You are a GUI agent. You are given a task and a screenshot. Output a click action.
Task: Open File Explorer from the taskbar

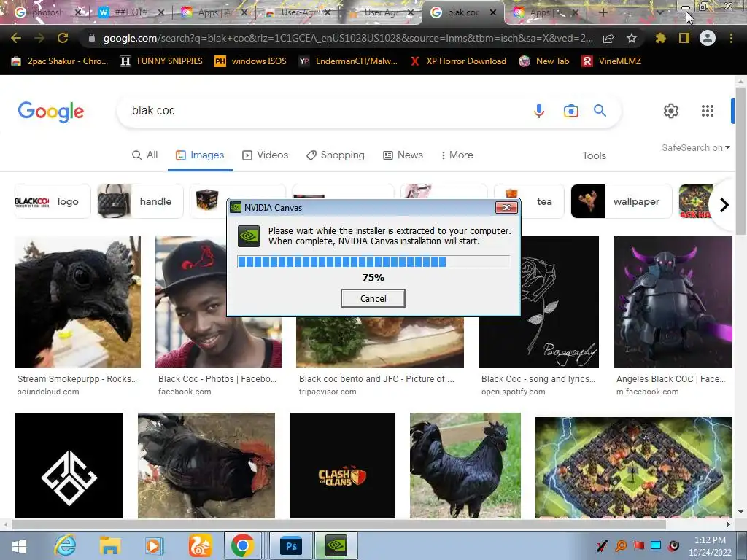[x=109, y=545]
